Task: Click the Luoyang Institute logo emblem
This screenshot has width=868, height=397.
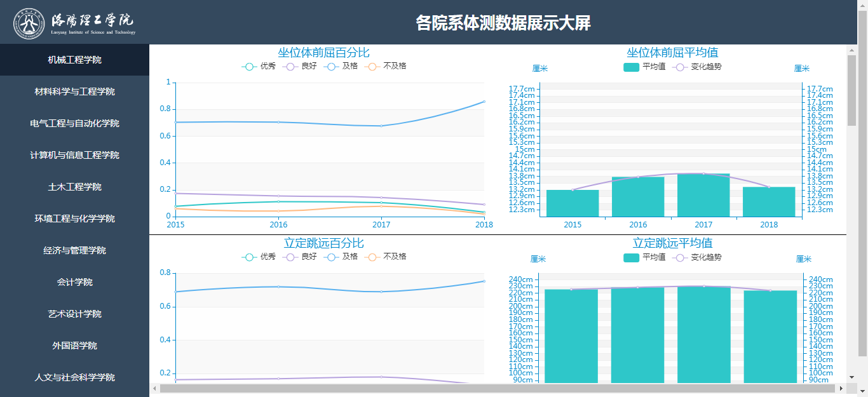Action: 29,24
